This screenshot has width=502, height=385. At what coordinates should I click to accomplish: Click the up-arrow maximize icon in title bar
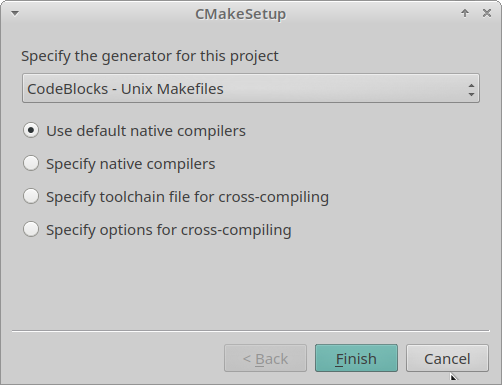pyautogui.click(x=465, y=13)
